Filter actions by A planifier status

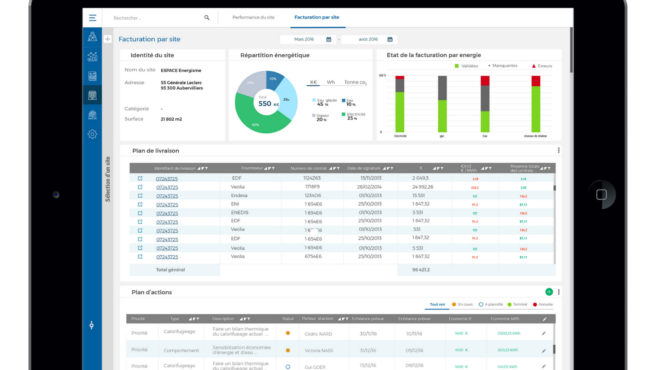pos(491,304)
